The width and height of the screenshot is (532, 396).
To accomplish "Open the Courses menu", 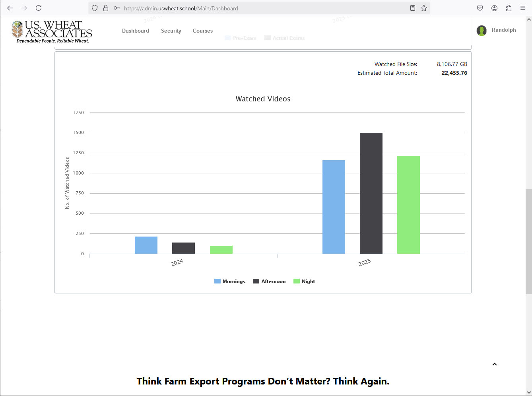I will [203, 31].
